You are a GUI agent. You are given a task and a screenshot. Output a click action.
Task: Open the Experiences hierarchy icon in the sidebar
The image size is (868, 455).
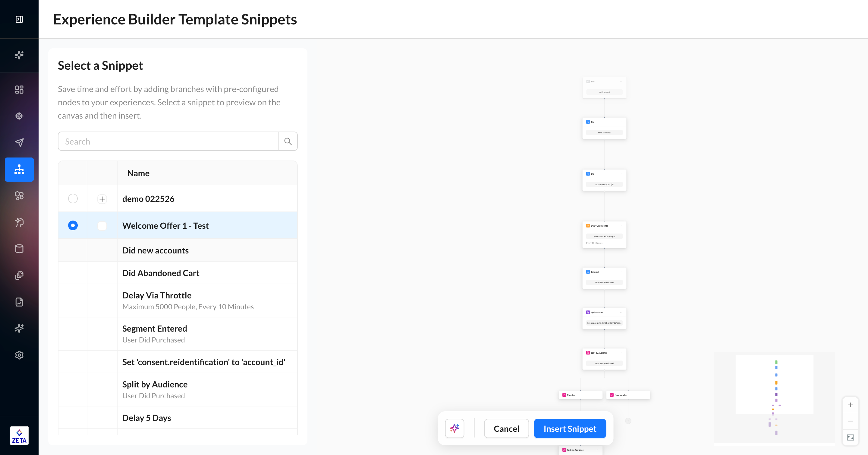click(x=19, y=169)
